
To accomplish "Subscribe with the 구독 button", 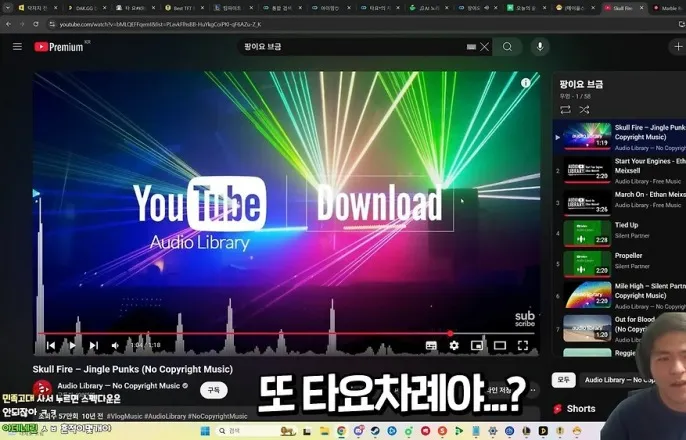I will pos(214,390).
